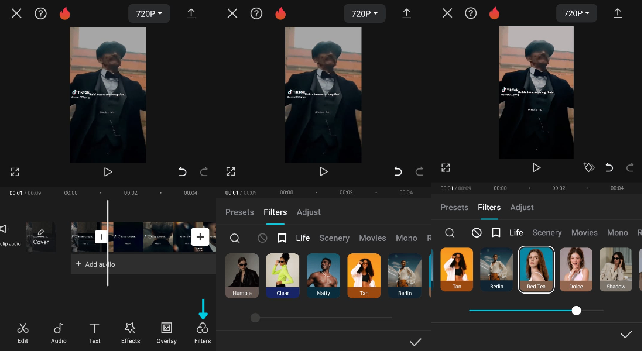Select the Life category in middle screen
Viewport: 644px width, 351px height.
[303, 238]
